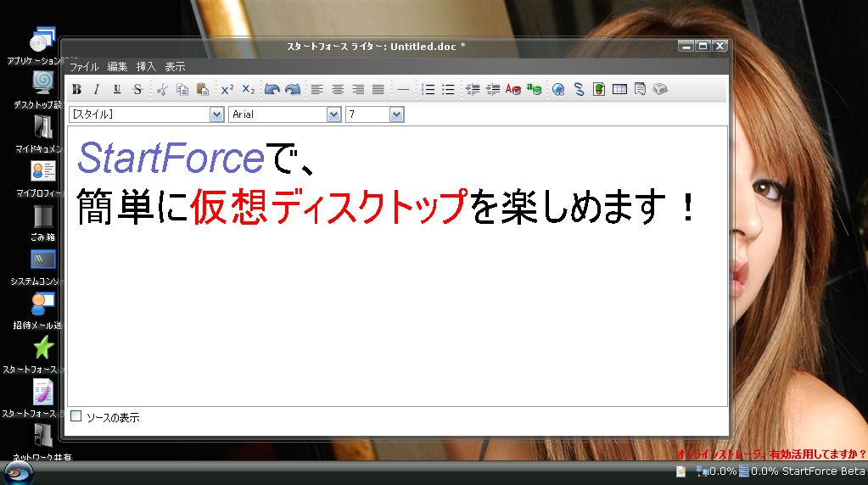This screenshot has width=868, height=485.
Task: Open the StartForce start menu orb
Action: [x=19, y=473]
